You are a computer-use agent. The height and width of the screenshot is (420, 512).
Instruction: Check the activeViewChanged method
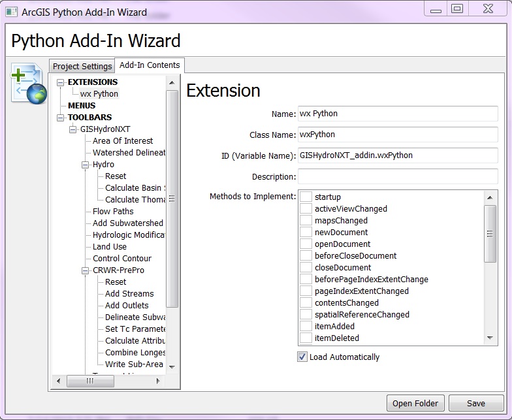point(306,208)
